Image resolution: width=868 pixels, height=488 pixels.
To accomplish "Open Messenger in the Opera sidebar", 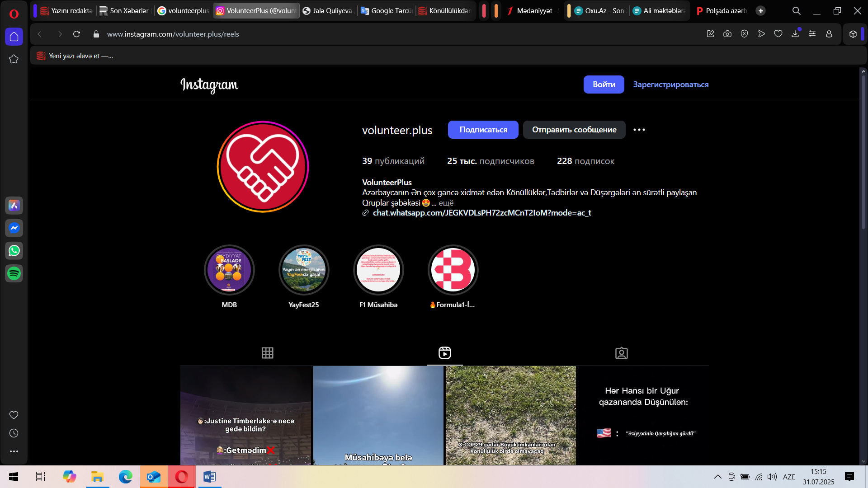I will (x=14, y=228).
